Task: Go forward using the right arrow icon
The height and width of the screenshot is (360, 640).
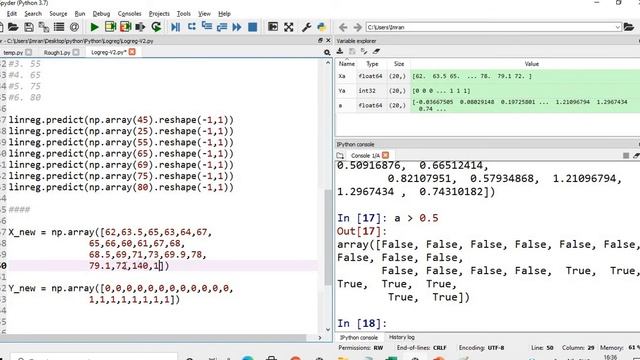Action: 358,27
